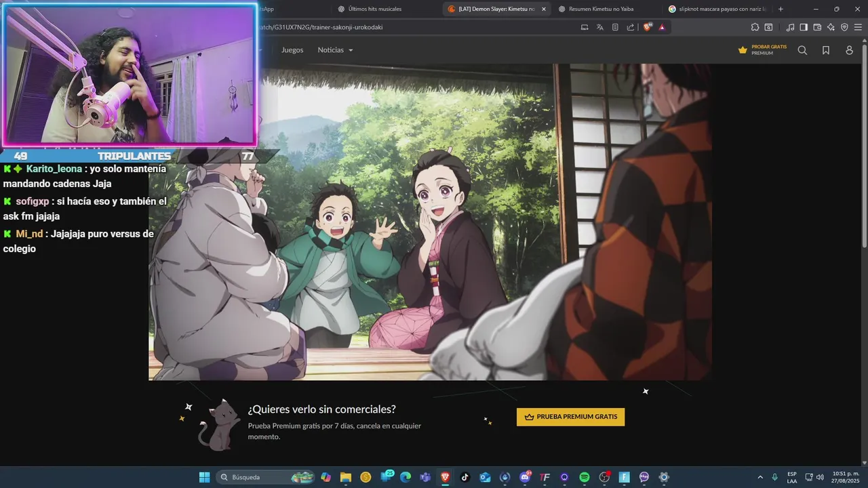
Task: Toggle reader mode icon in address bar
Action: (615, 27)
